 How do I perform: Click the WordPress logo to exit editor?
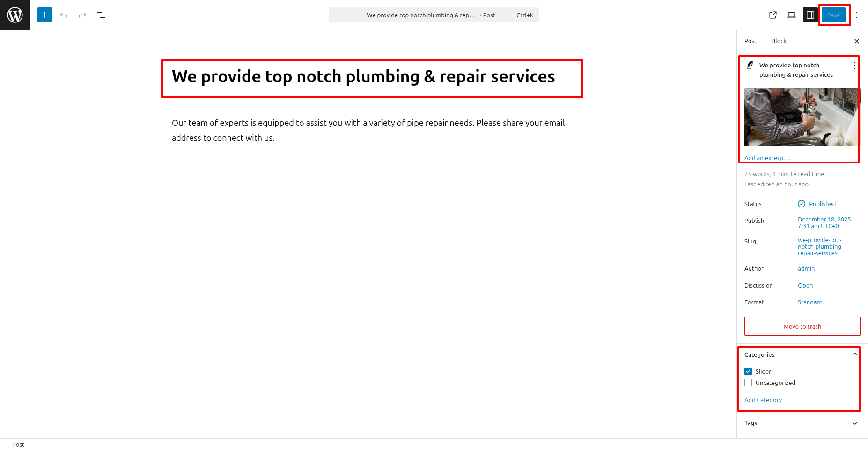click(15, 15)
